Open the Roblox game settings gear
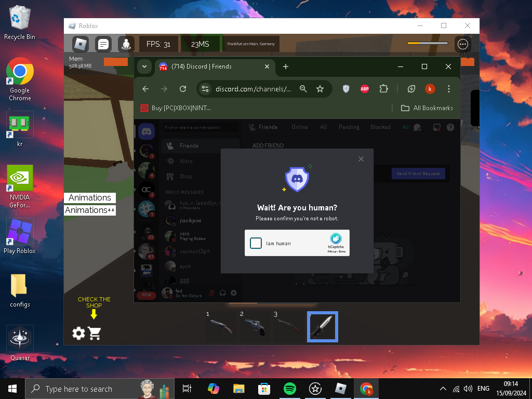 79,333
